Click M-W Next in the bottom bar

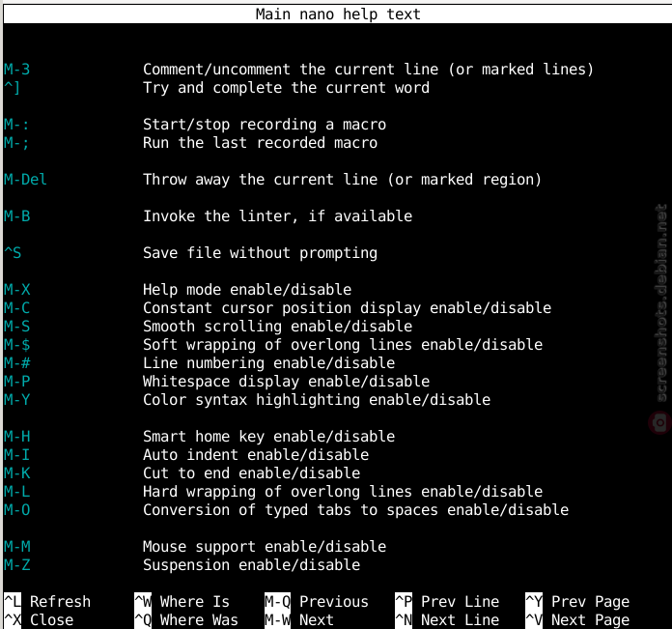[x=298, y=620]
